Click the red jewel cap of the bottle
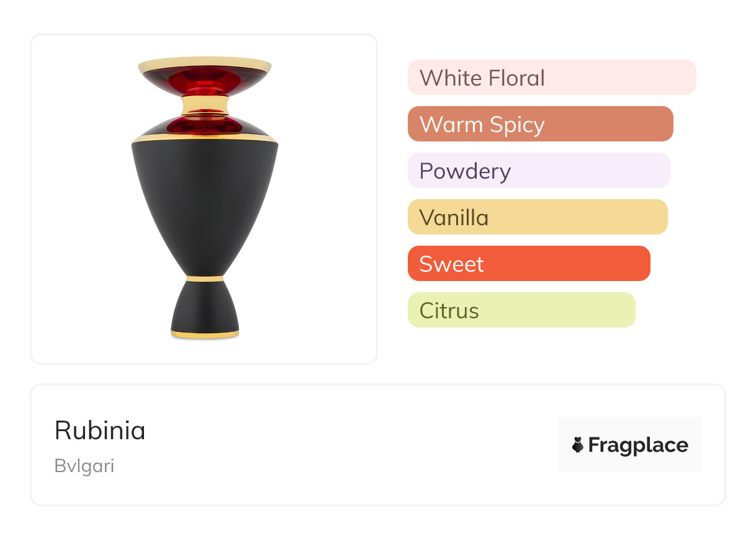This screenshot has width=756, height=536. click(x=205, y=81)
